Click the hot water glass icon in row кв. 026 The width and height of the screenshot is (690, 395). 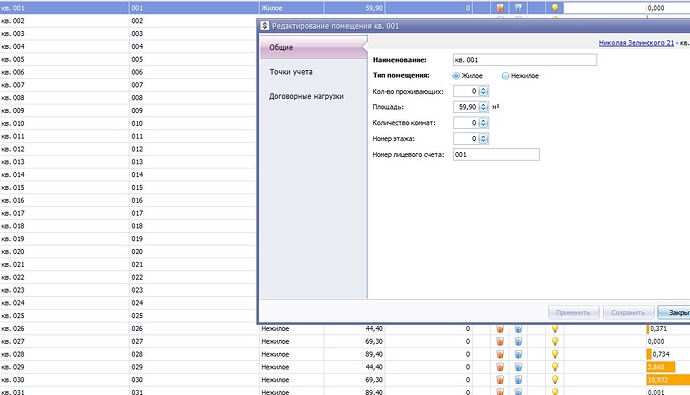500,329
